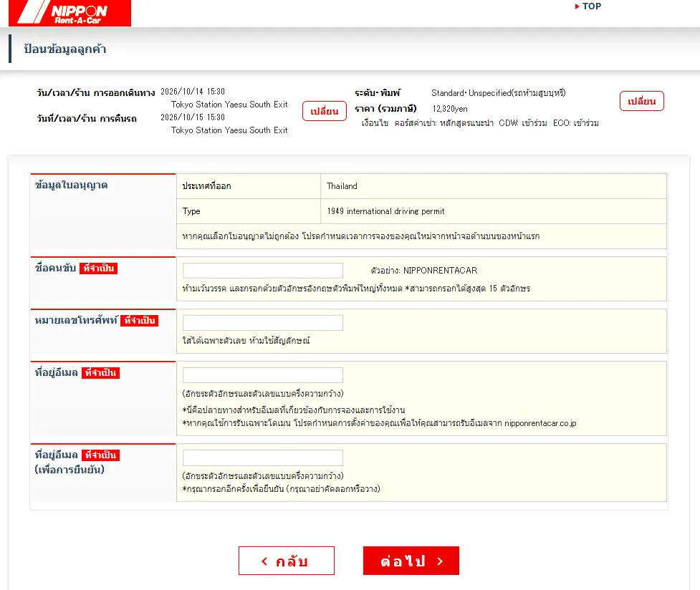This screenshot has height=590, width=700.
Task: Select the 'ECO: เข้าร่วม' condition text
Action: (x=576, y=123)
